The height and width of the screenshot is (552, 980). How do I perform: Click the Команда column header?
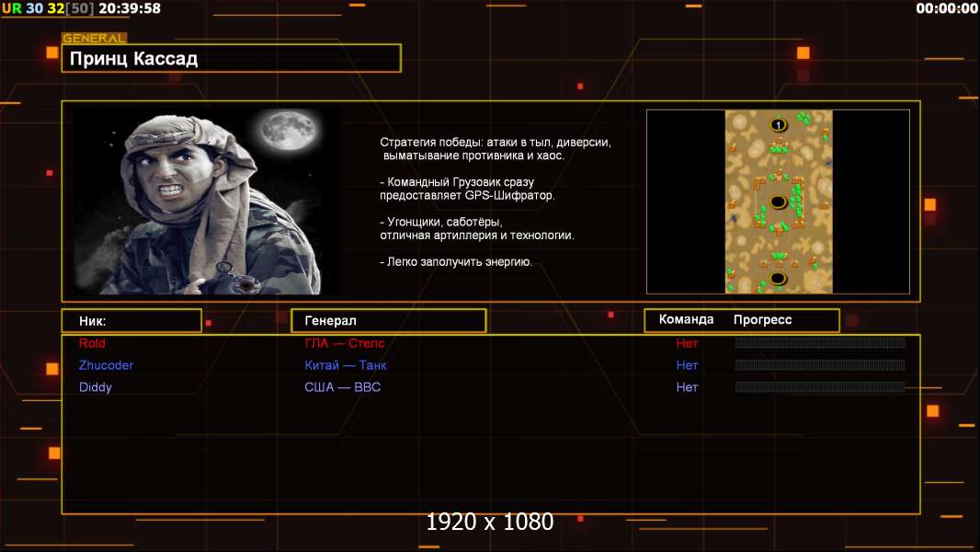686,319
